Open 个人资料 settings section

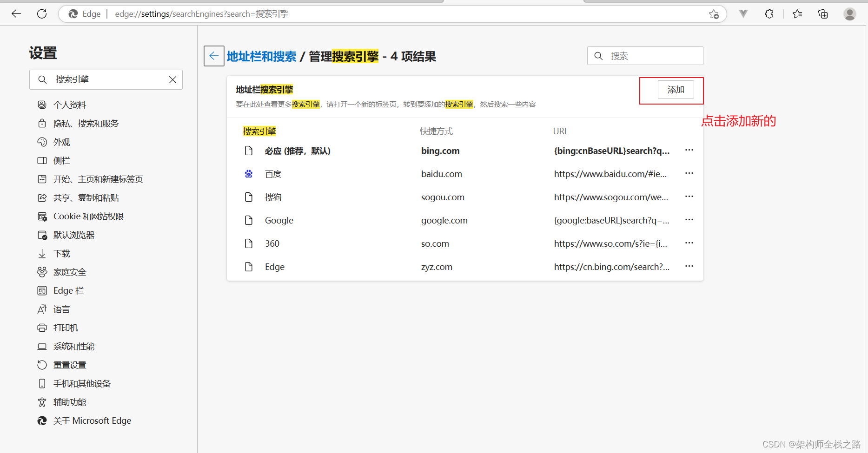(x=70, y=105)
